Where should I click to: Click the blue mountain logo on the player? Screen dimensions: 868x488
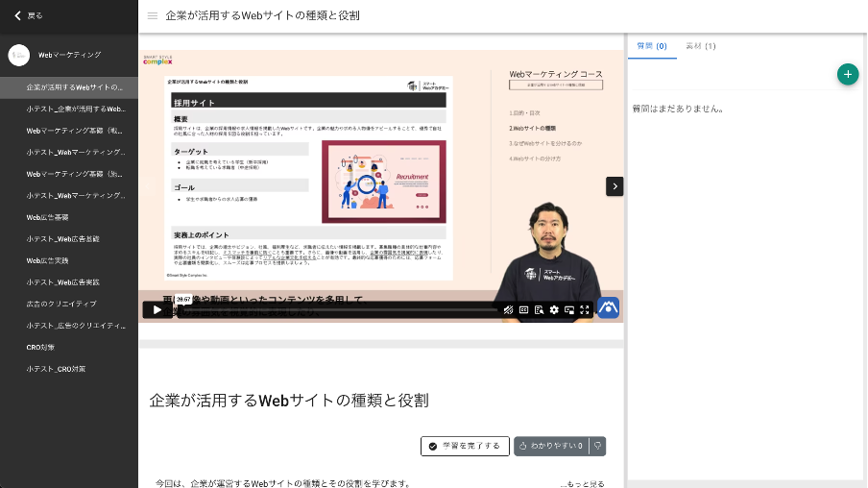608,307
